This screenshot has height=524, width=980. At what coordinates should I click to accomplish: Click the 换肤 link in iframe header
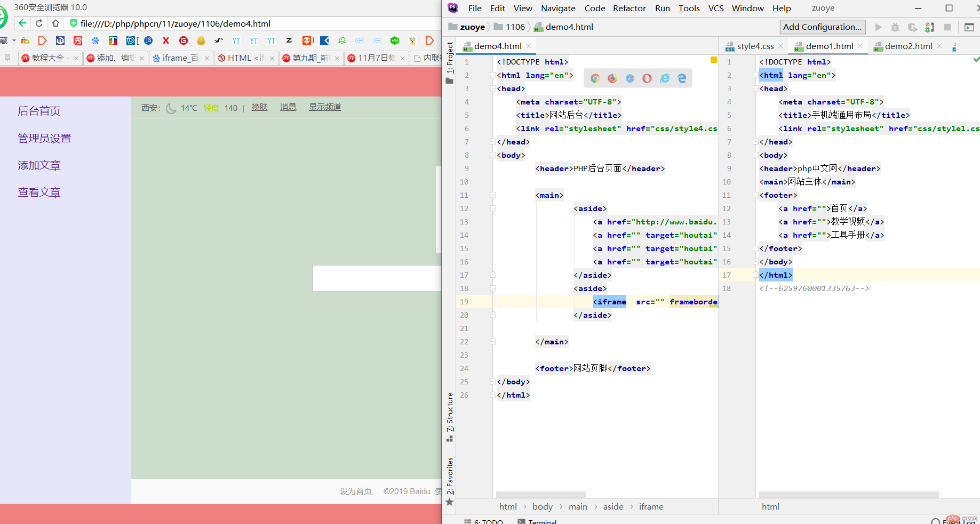click(259, 107)
